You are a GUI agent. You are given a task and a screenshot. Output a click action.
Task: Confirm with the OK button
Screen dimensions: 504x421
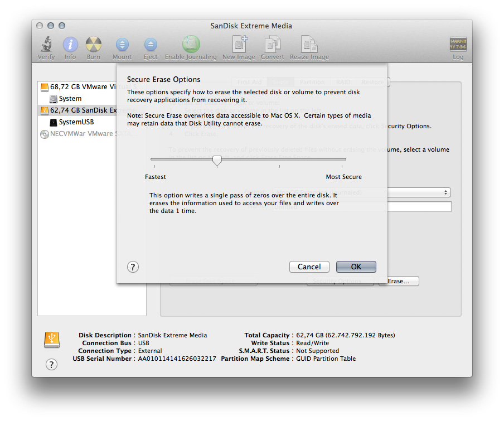(356, 267)
